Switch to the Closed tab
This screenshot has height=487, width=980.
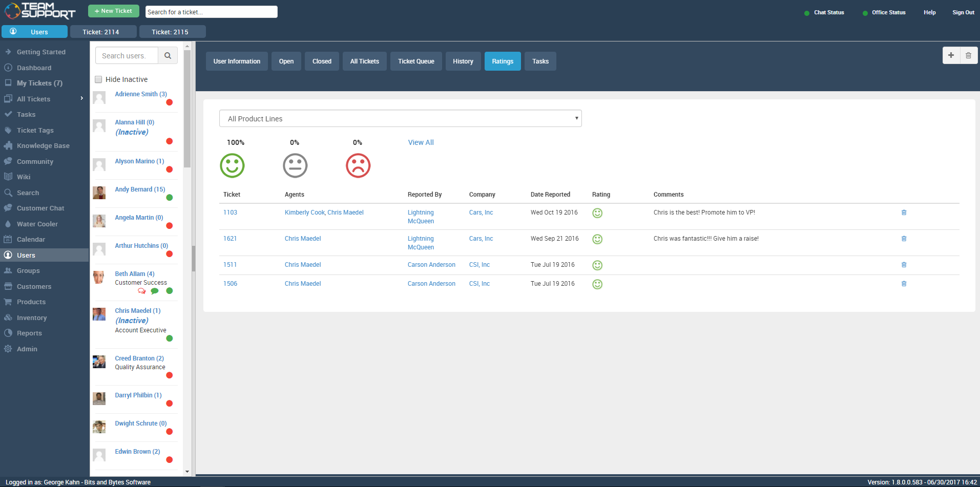322,61
